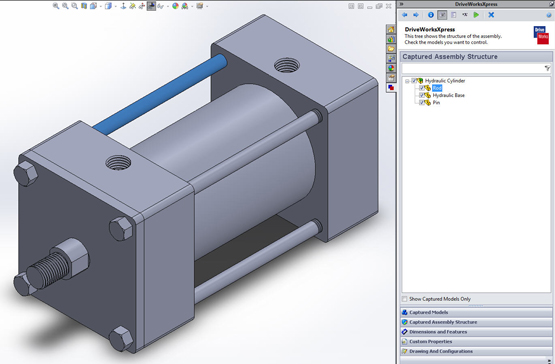
Task: Select the Hydraulic Base tree item
Action: pos(448,95)
